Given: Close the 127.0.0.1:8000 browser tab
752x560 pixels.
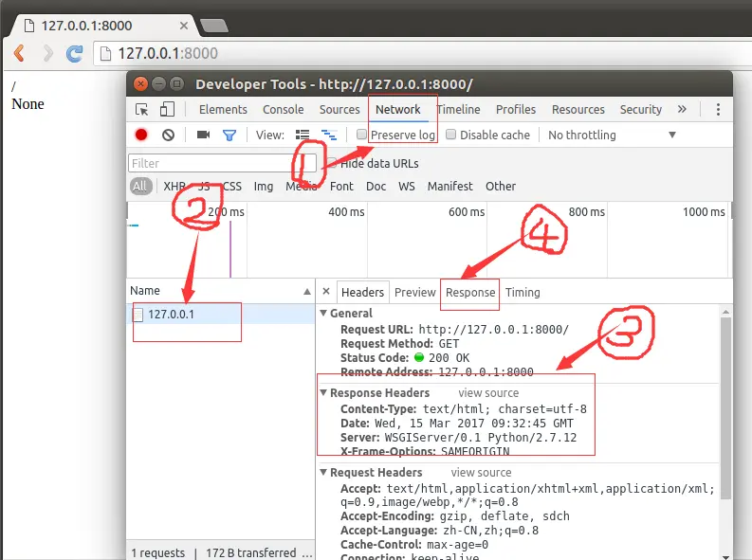Looking at the screenshot, I should (183, 26).
